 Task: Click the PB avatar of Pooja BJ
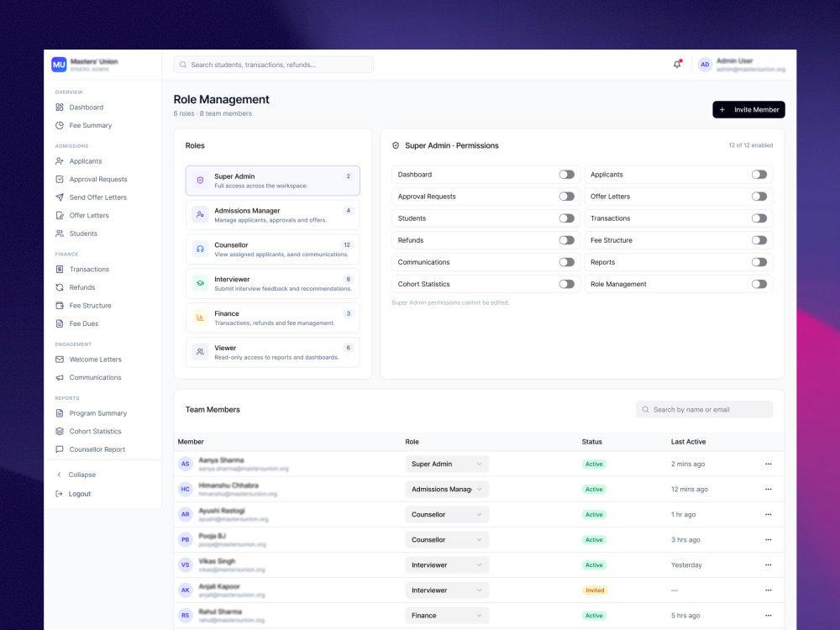tap(186, 539)
